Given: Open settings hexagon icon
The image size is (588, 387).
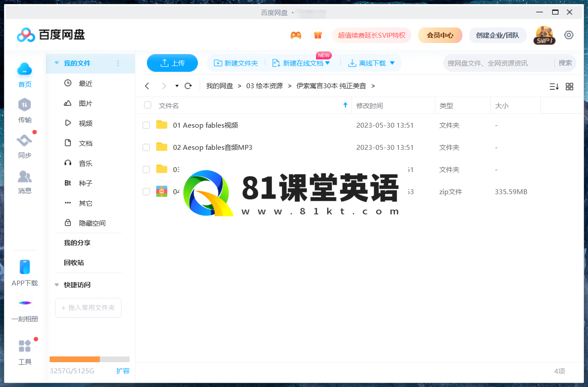Looking at the screenshot, I should [569, 35].
